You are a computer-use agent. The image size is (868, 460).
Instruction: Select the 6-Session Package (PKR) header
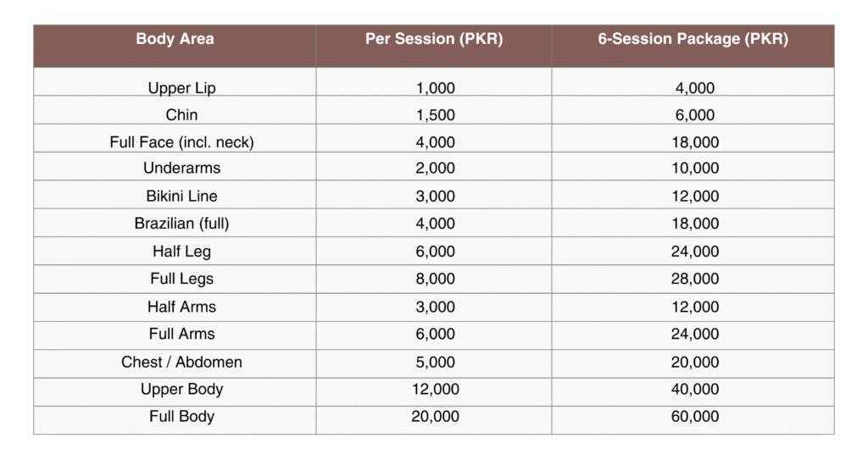[x=693, y=39]
